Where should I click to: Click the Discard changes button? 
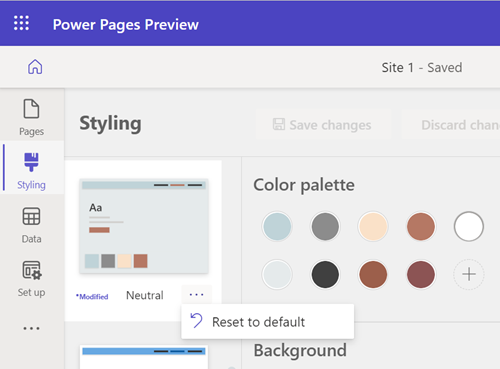450,125
